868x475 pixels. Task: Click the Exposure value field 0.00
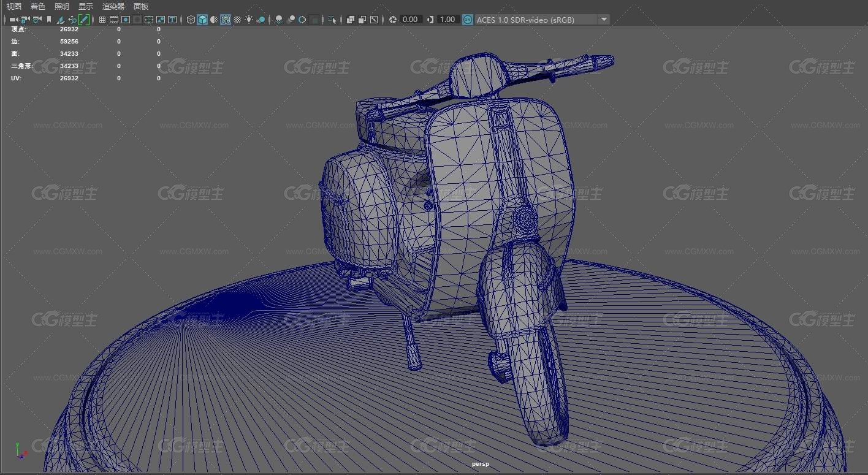(411, 20)
